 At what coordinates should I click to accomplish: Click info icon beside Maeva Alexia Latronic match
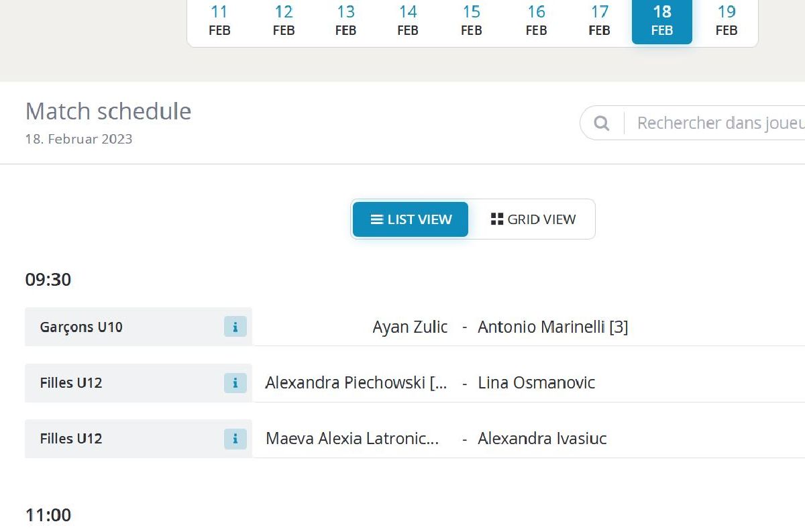[x=235, y=439]
